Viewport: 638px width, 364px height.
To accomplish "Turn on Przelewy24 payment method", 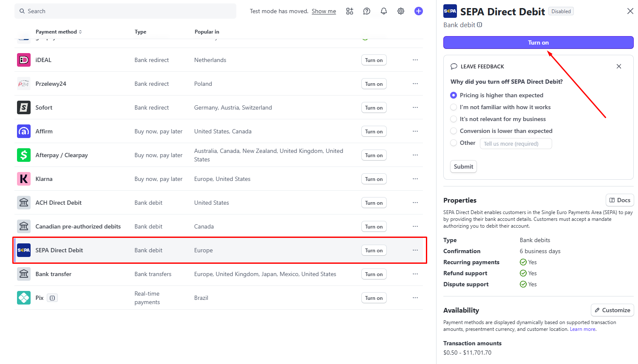I will [374, 84].
